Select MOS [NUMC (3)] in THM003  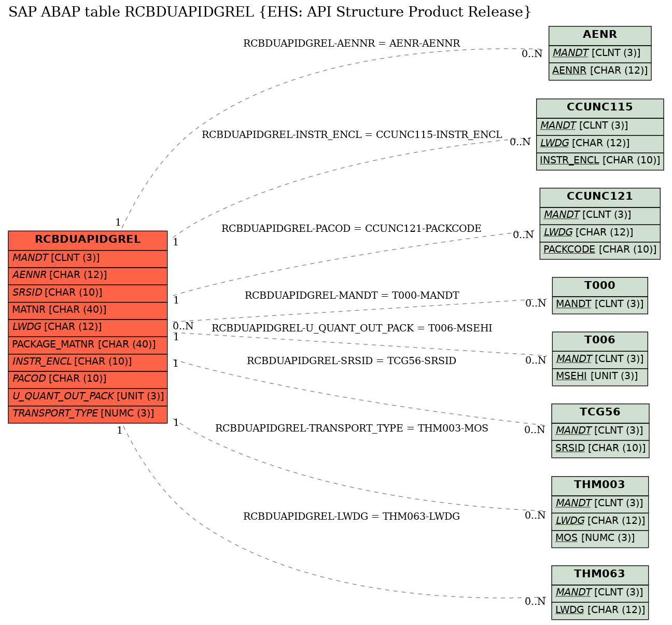click(x=600, y=538)
